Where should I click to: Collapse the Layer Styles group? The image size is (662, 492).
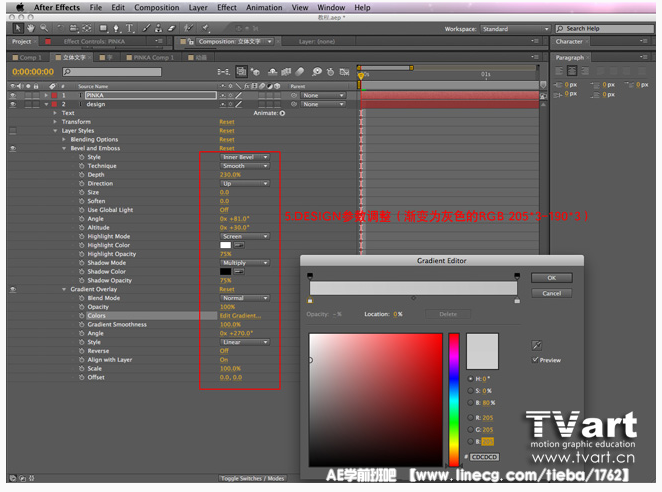55,131
